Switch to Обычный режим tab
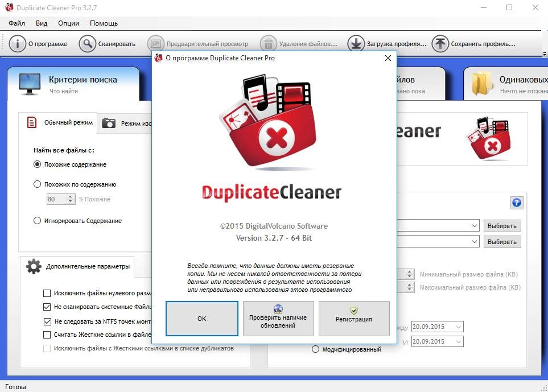The image size is (548, 392). [58, 123]
